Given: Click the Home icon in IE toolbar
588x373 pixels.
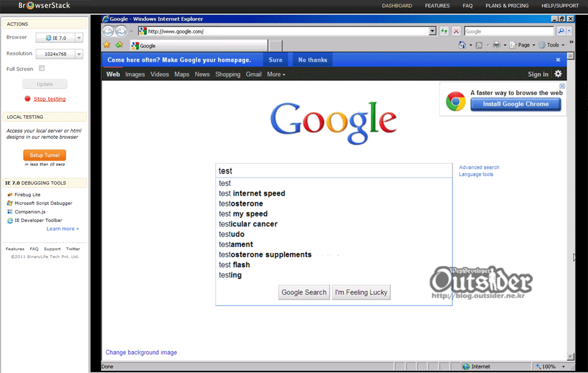Looking at the screenshot, I should pos(462,45).
